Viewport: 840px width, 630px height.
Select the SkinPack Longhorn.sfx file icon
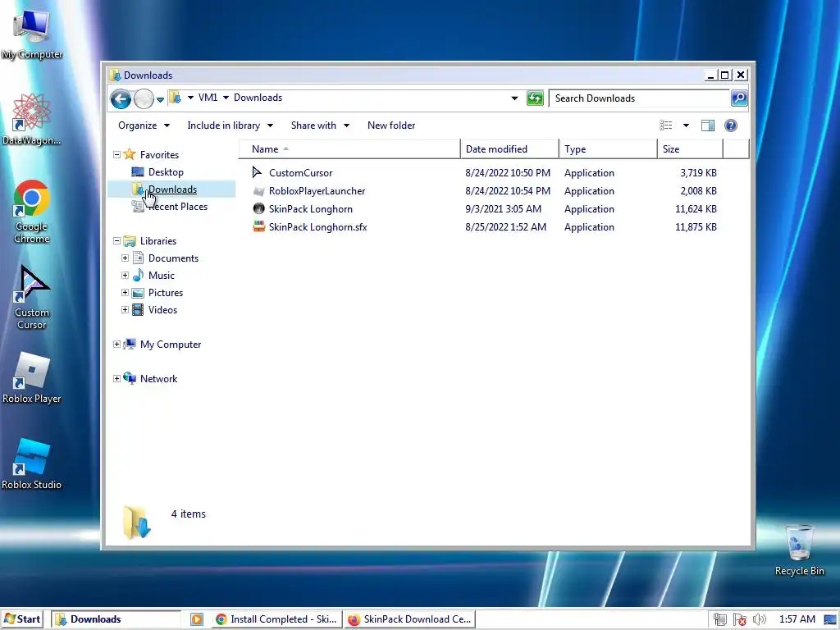(x=258, y=226)
